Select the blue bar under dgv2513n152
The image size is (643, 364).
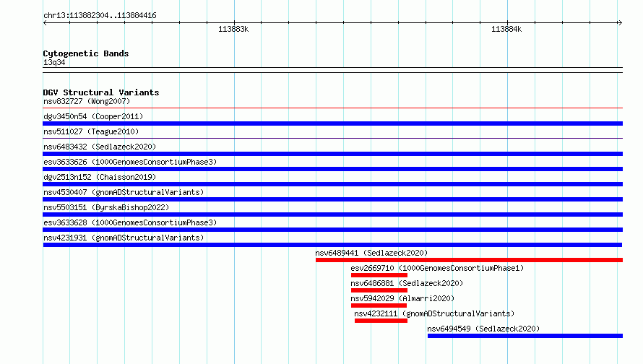332,184
